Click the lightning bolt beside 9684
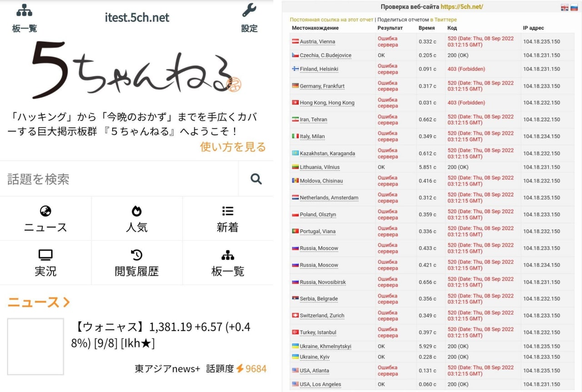This screenshot has height=392, width=582. click(240, 368)
